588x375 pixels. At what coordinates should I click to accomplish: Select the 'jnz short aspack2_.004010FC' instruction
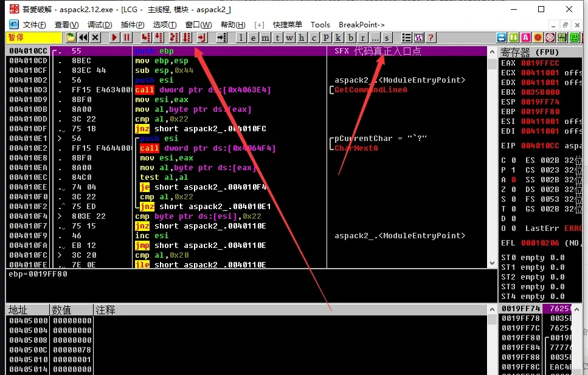pyautogui.click(x=201, y=129)
